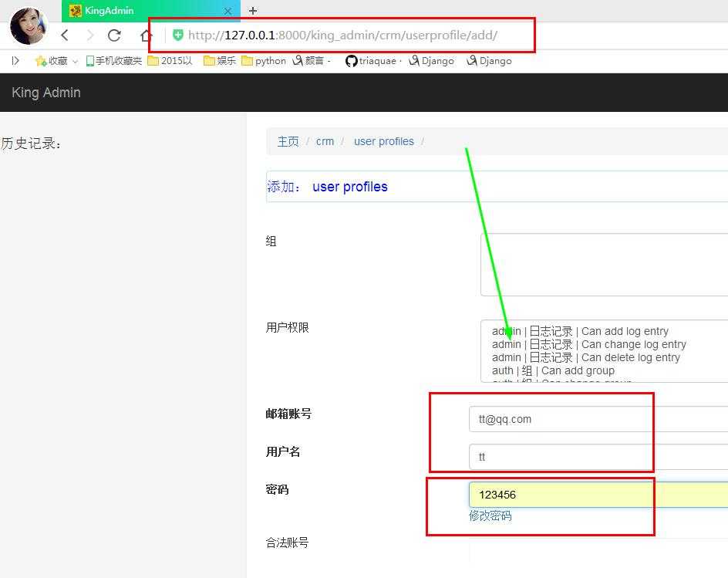Select 'Can delete log entry' permission

(x=586, y=357)
